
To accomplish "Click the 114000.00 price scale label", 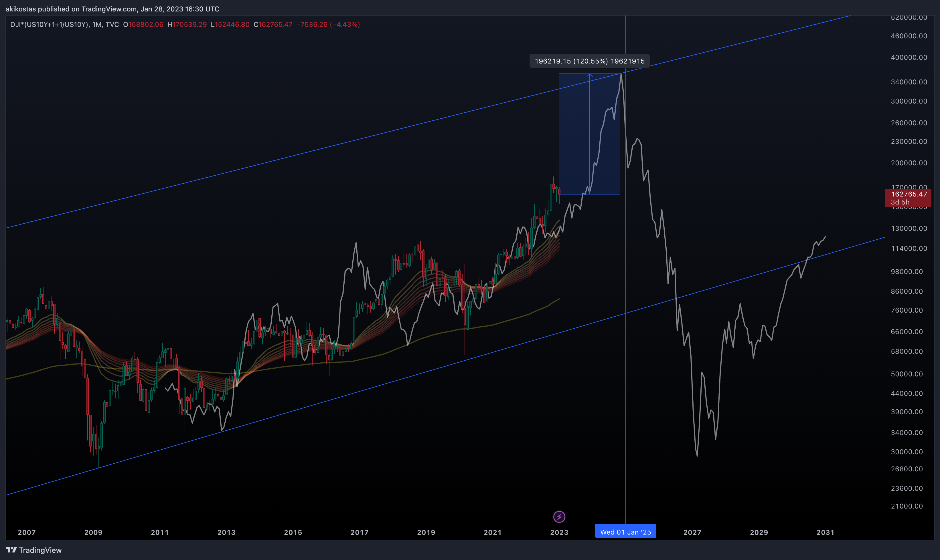I will tap(909, 248).
